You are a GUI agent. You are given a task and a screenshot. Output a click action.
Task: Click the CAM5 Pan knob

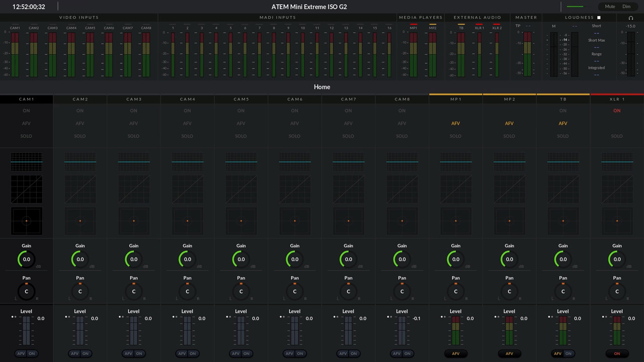(x=241, y=291)
